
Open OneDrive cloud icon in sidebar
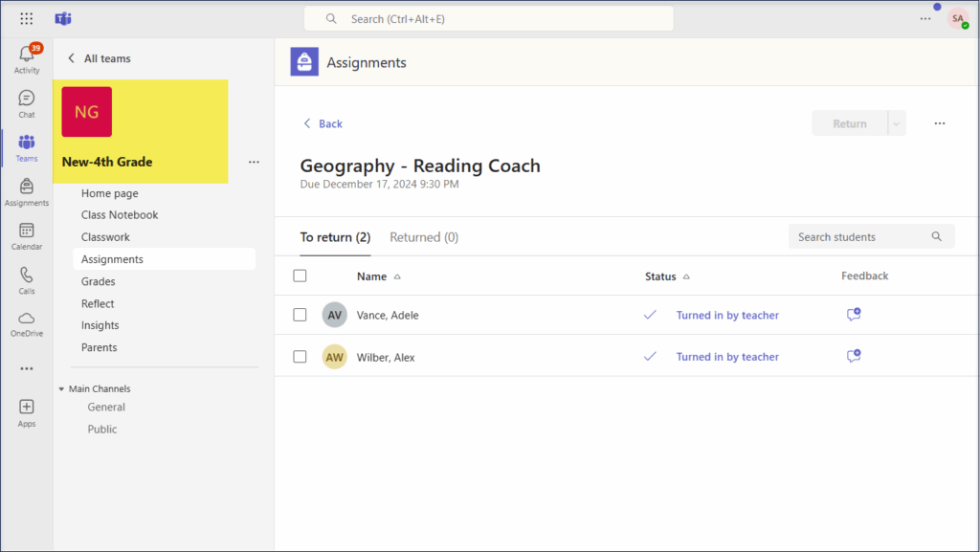27,320
